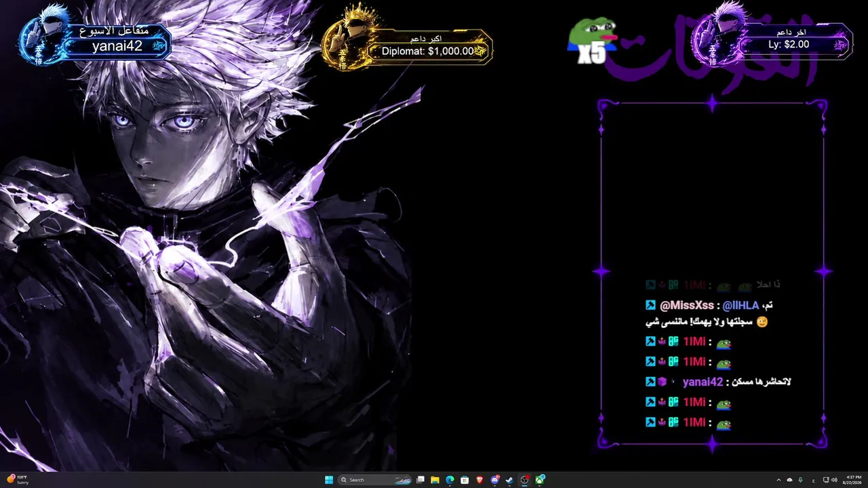This screenshot has width=868, height=488.
Task: Click the 'Ly: $2.00' latest donor label
Action: pyautogui.click(x=789, y=44)
